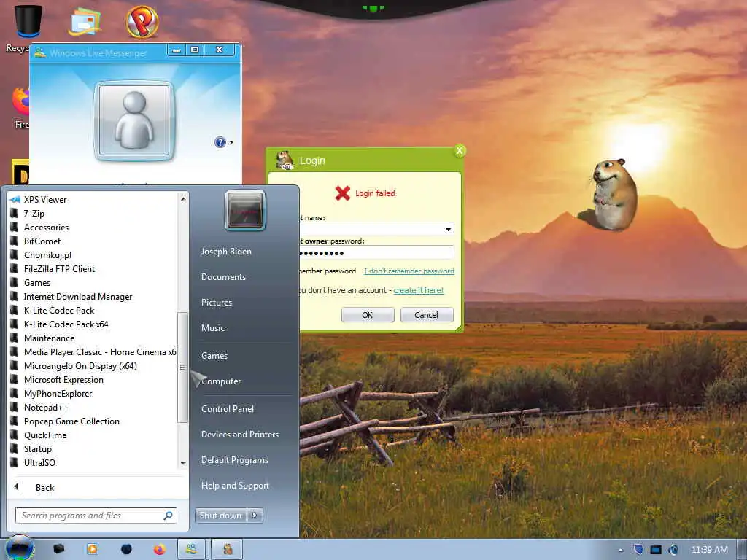Click the hamster icon in Login title bar
The width and height of the screenshot is (747, 560).
coord(285,160)
